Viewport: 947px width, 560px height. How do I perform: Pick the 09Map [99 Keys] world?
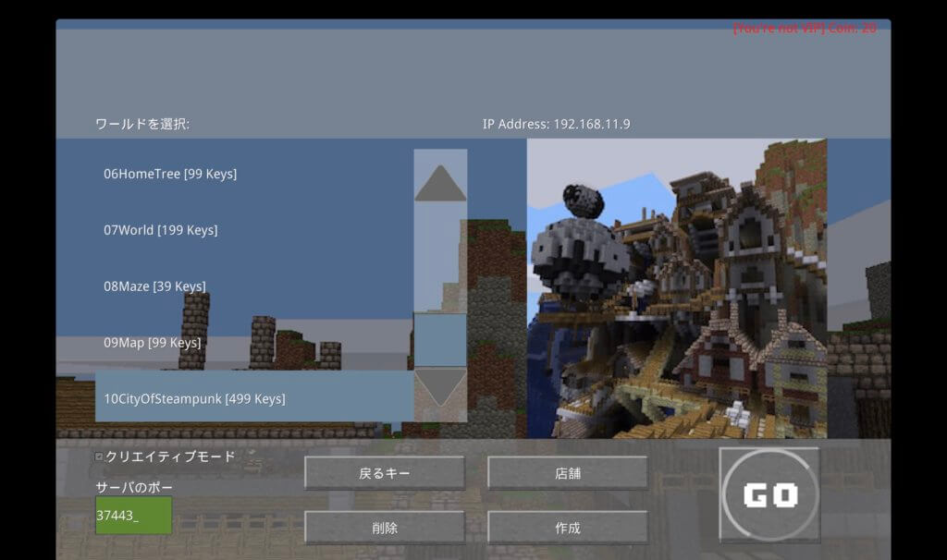[x=152, y=343]
